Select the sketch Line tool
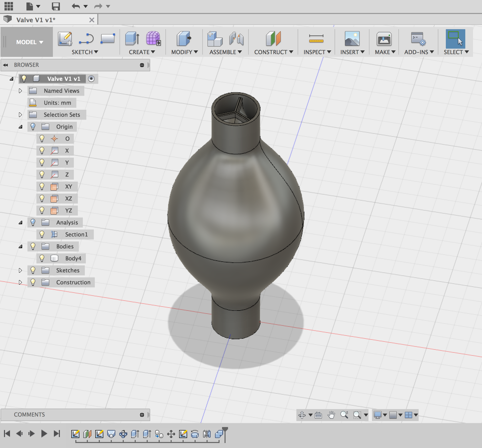 (86, 39)
